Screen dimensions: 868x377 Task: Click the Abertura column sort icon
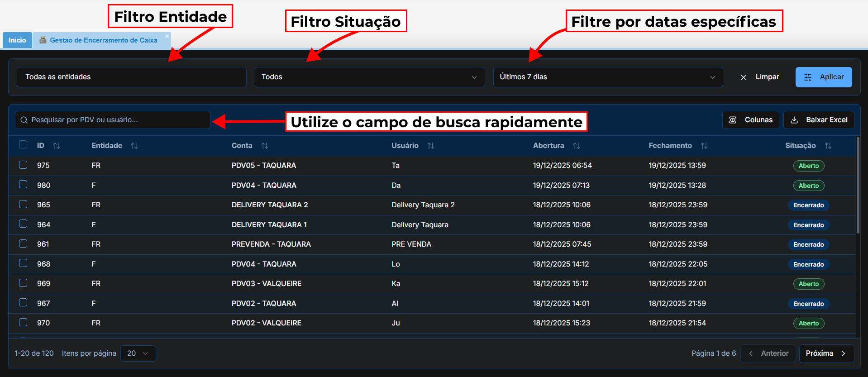[x=577, y=146]
